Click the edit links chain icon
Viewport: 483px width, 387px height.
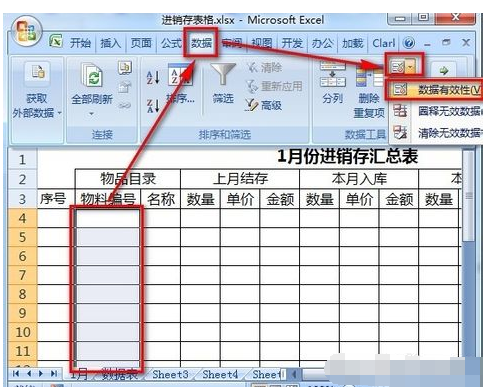click(125, 106)
